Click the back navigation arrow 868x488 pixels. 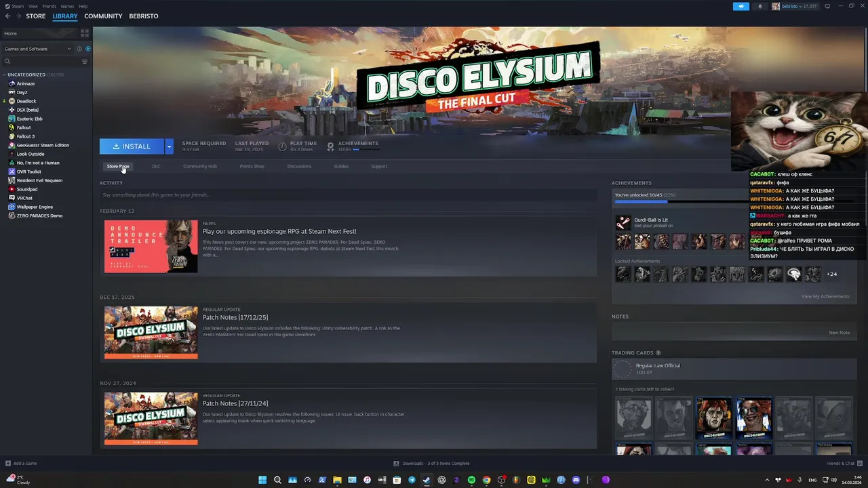coord(7,16)
